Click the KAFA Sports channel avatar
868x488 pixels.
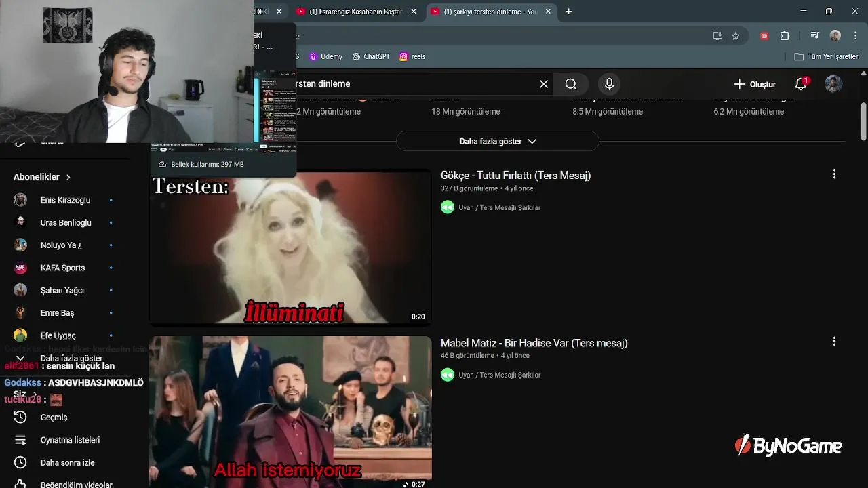pos(20,268)
